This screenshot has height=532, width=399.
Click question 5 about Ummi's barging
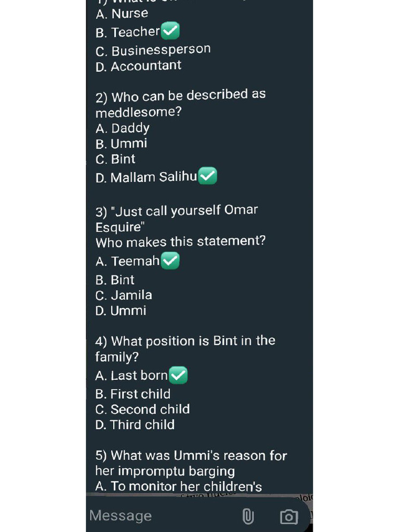[191, 463]
